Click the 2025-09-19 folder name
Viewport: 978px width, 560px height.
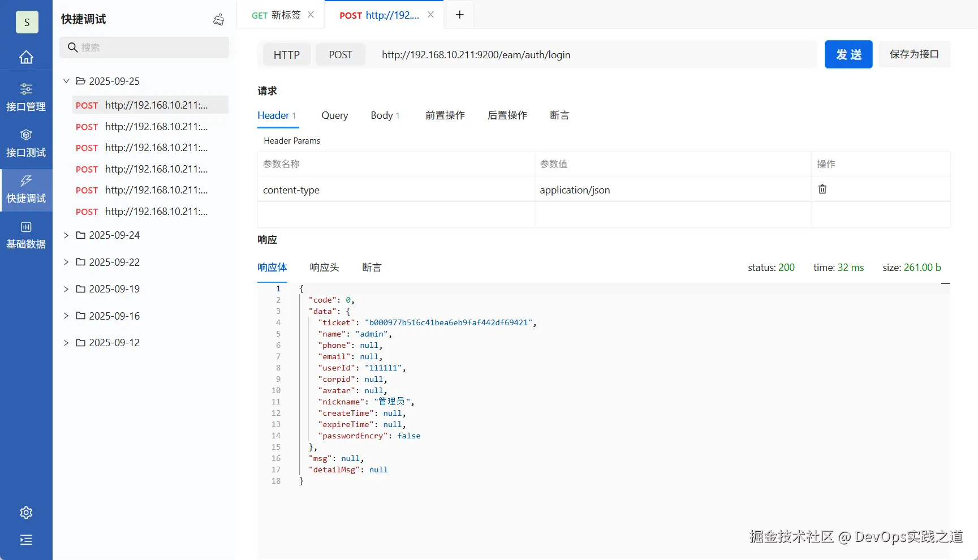pos(114,288)
